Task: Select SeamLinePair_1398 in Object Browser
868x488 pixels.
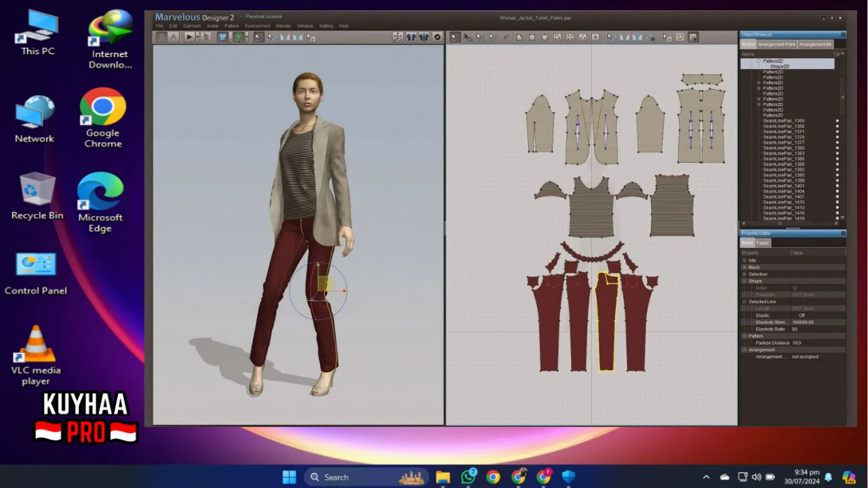Action: click(783, 180)
